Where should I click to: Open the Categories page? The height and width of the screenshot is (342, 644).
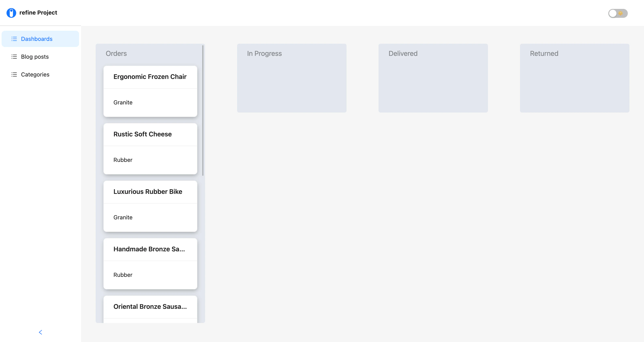(x=35, y=74)
